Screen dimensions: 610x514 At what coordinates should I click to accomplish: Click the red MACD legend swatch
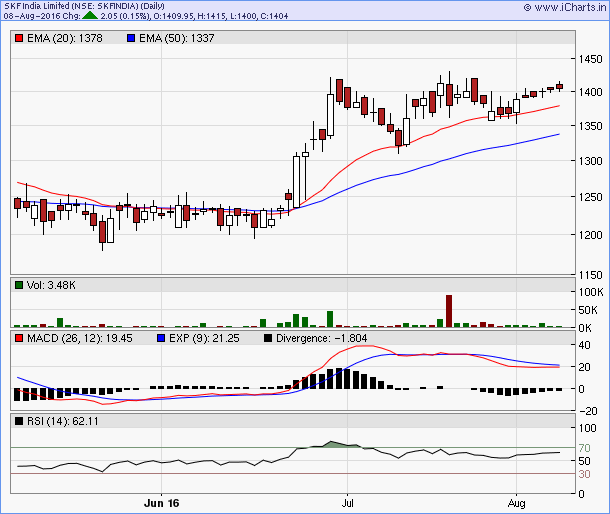point(19,338)
